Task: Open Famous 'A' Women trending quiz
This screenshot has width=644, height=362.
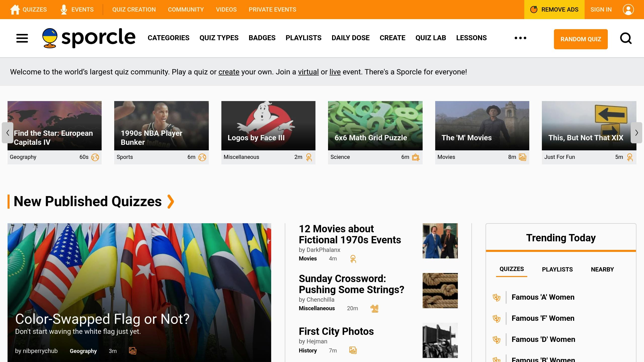Action: (543, 297)
